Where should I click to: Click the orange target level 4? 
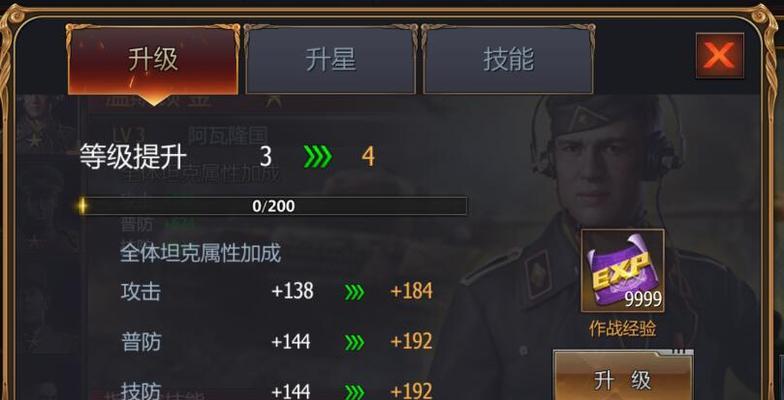tap(368, 157)
